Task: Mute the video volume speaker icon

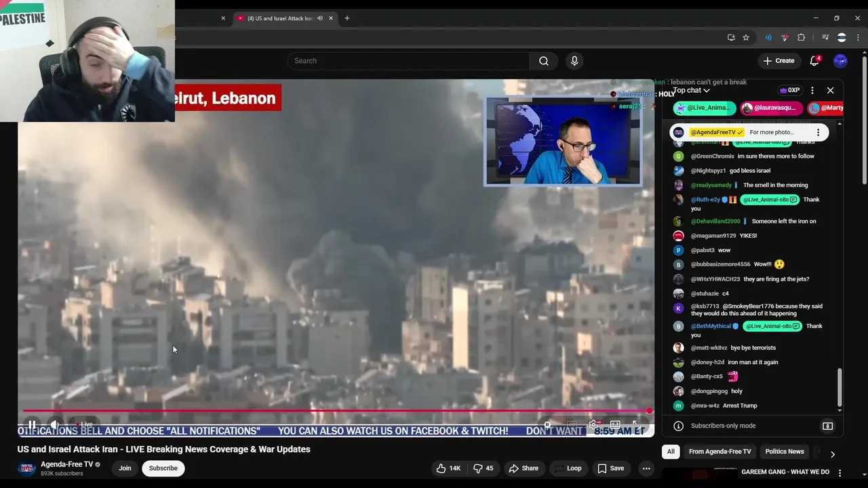Action: click(x=55, y=425)
